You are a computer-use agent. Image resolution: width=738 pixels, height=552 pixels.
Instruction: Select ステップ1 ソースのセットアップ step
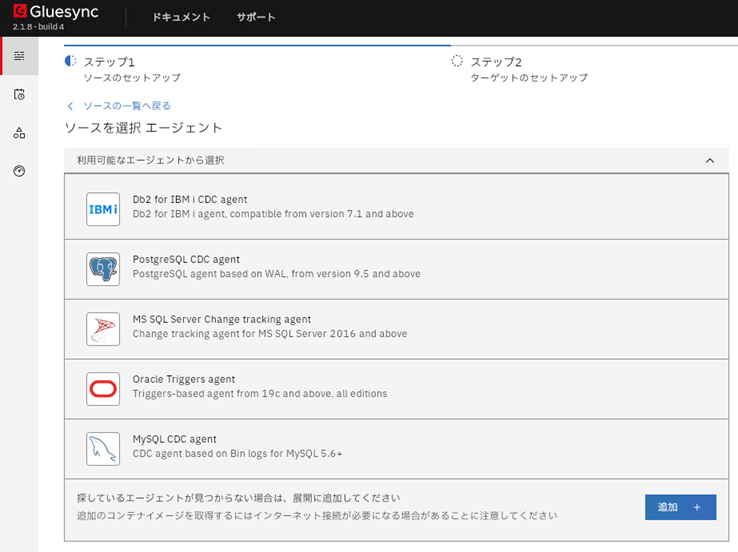[x=123, y=69]
